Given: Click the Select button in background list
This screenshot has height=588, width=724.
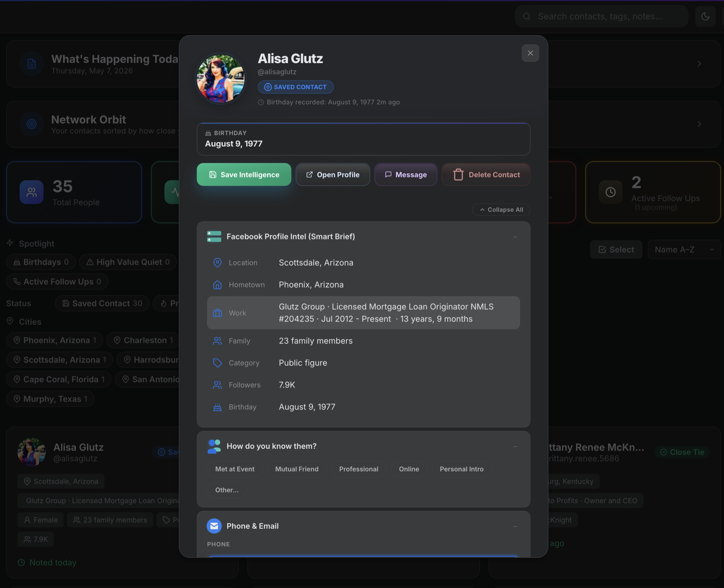Looking at the screenshot, I should click(616, 250).
